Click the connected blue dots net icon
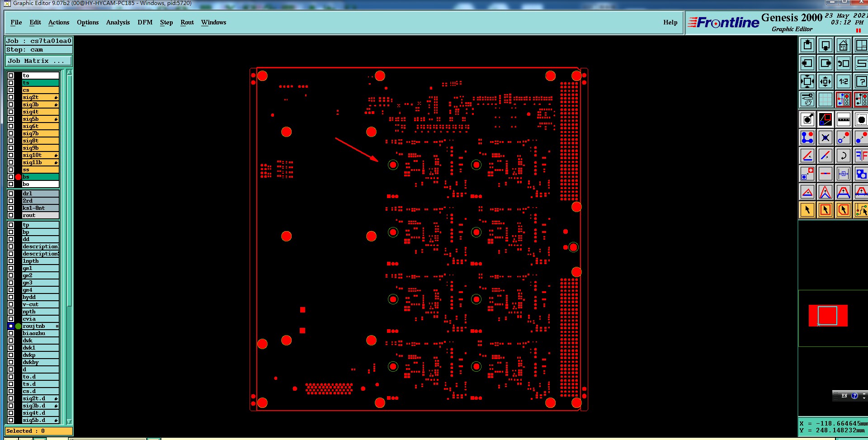Image resolution: width=868 pixels, height=440 pixels. [807, 137]
